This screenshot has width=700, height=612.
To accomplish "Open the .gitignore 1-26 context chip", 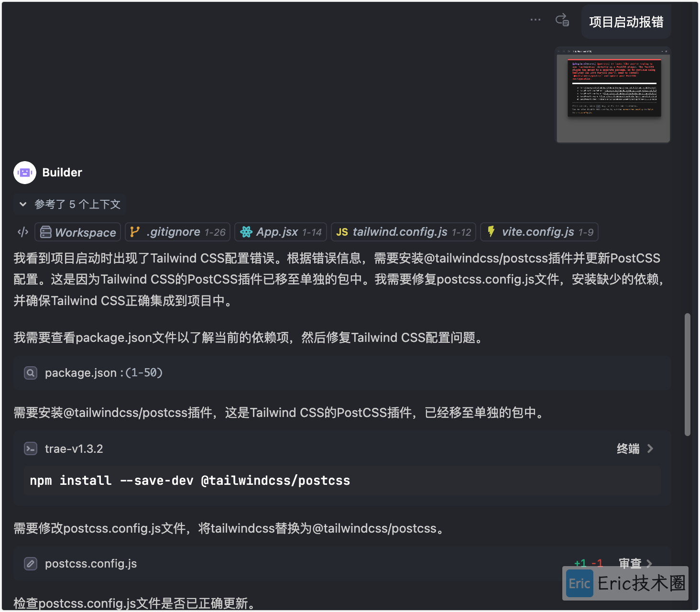I will coord(178,232).
